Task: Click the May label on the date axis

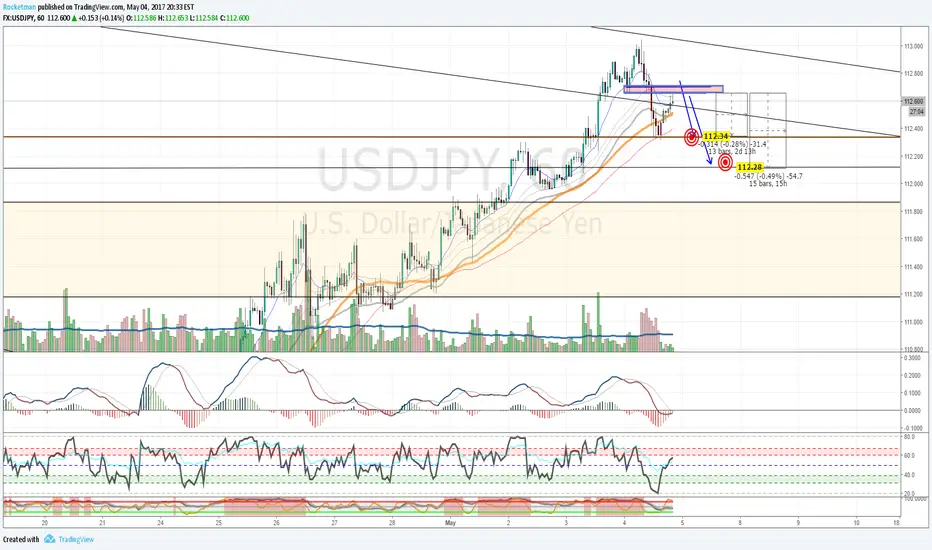Action: tap(450, 523)
